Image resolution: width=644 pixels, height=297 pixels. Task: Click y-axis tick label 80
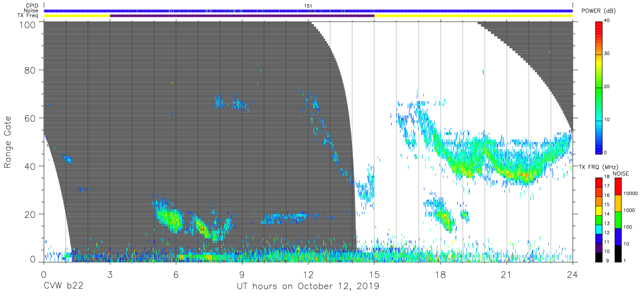tap(30, 70)
